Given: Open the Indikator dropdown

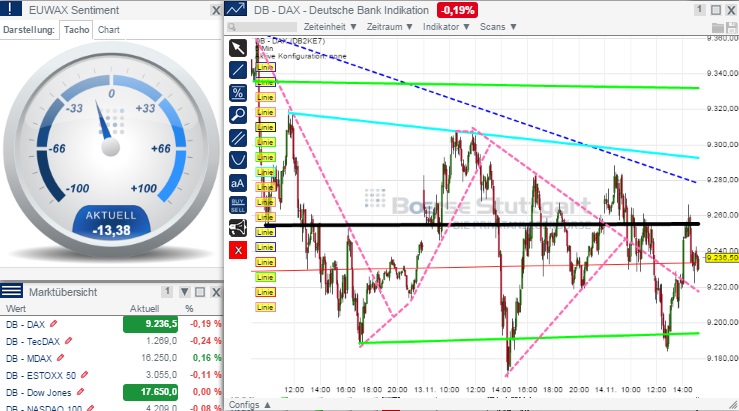Looking at the screenshot, I should click(x=446, y=27).
